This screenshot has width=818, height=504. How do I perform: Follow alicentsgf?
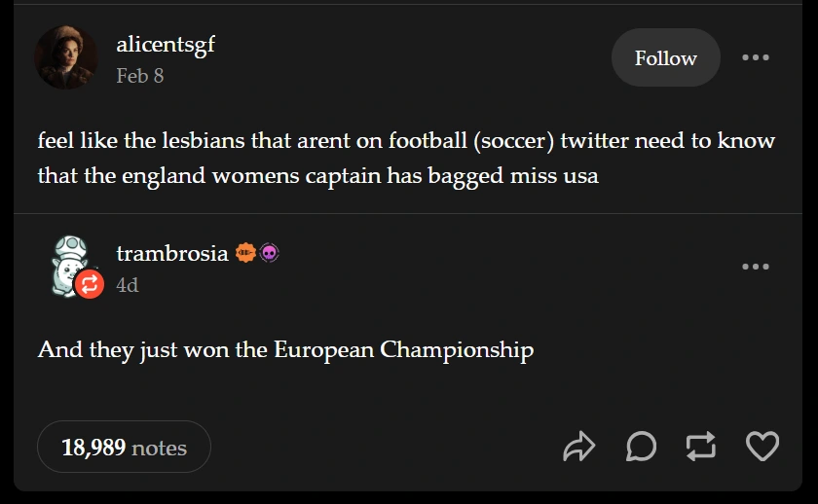pos(666,58)
